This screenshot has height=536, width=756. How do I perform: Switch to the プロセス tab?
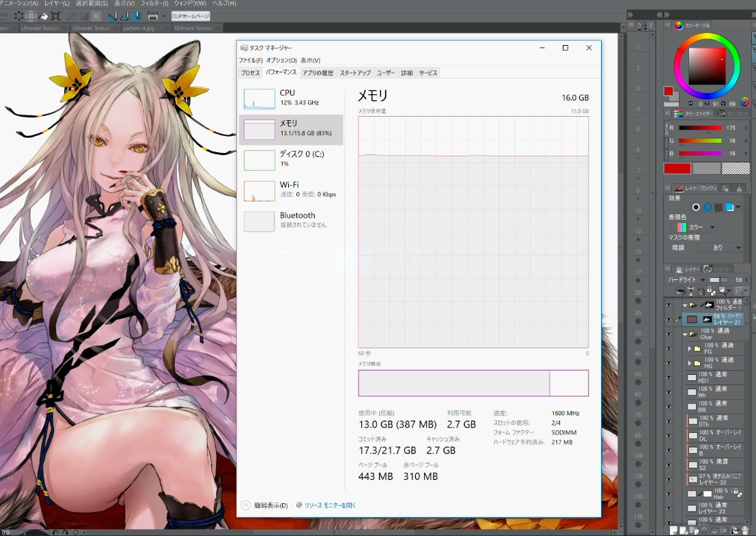pos(250,73)
